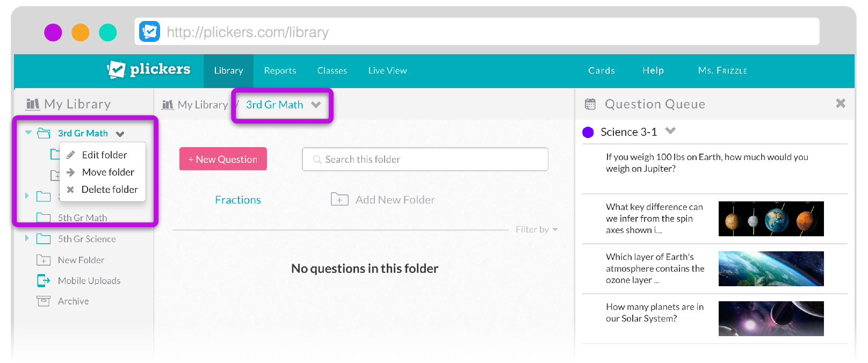Choose Delete folder from the menu

coord(109,190)
